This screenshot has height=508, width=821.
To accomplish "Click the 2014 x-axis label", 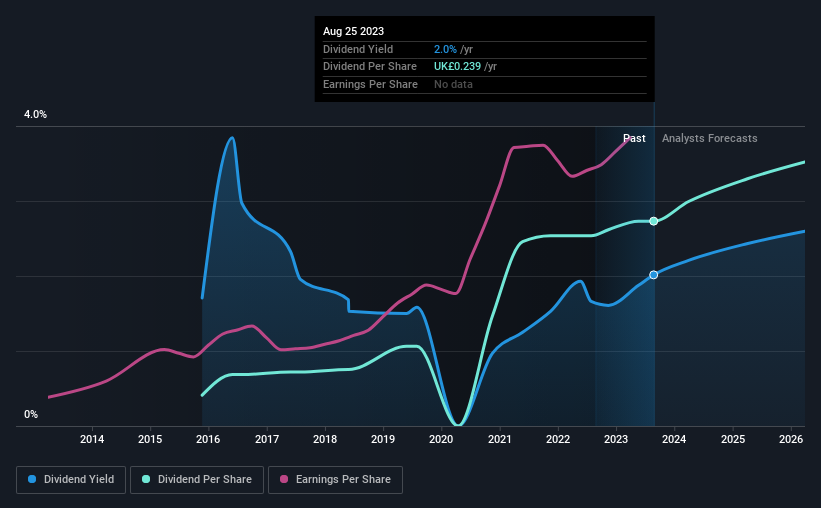I will 92,439.
